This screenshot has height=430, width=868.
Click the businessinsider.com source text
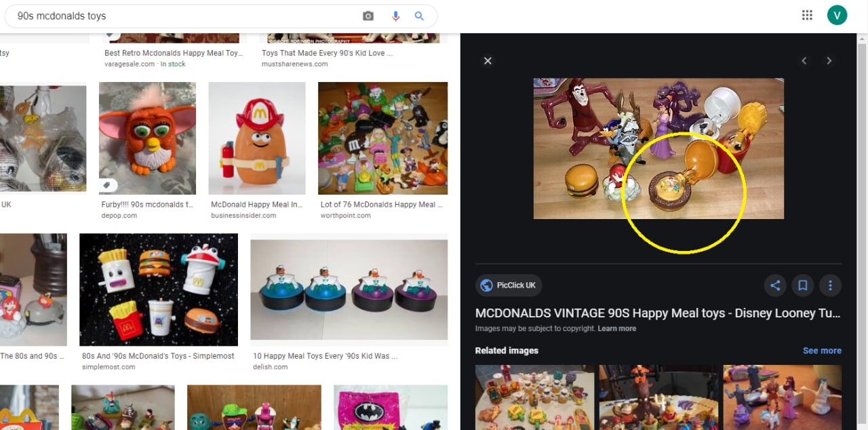click(x=243, y=216)
